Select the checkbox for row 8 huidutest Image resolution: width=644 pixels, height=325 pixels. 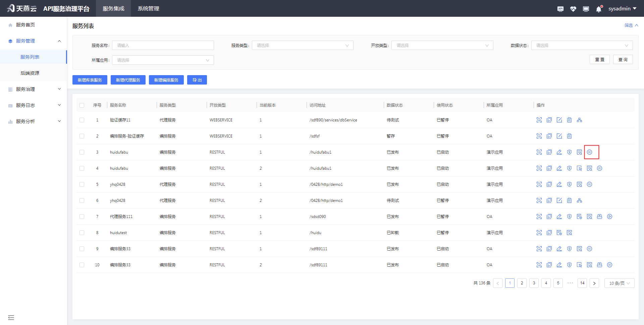(82, 233)
